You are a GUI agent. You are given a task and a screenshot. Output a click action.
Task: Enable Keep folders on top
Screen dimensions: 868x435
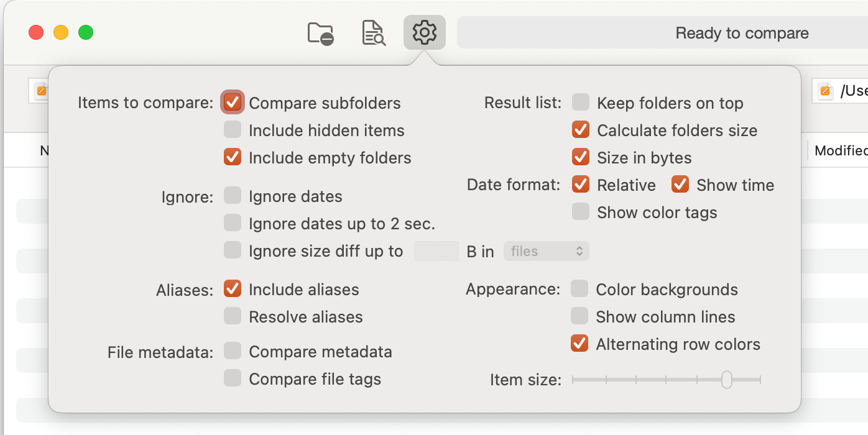(x=581, y=103)
